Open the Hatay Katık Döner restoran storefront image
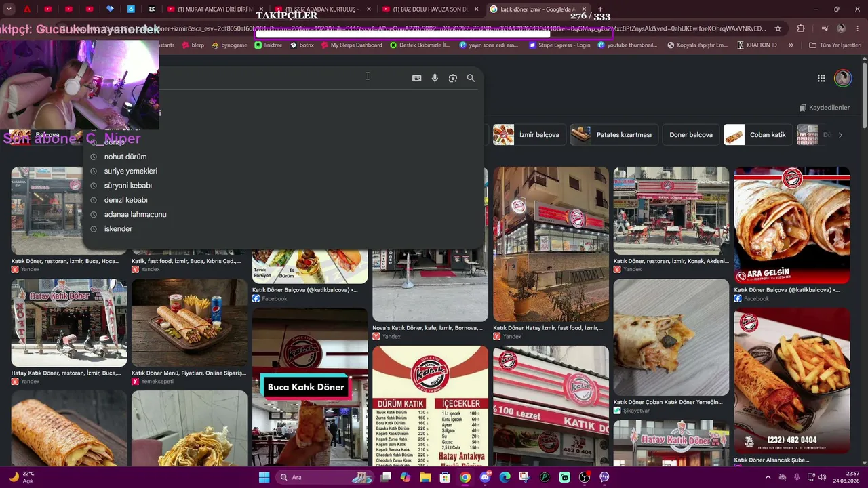Image resolution: width=868 pixels, height=488 pixels. 68,323
